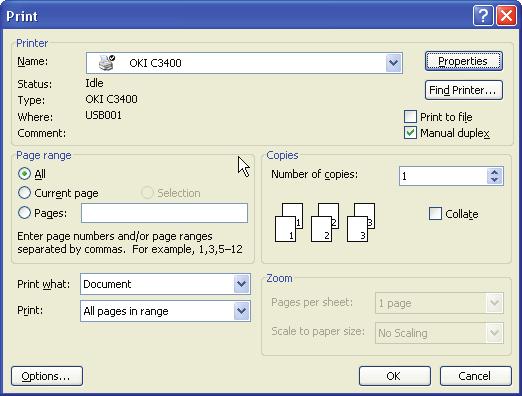Select the Pages radio button
The width and height of the screenshot is (522, 396).
pyautogui.click(x=24, y=213)
